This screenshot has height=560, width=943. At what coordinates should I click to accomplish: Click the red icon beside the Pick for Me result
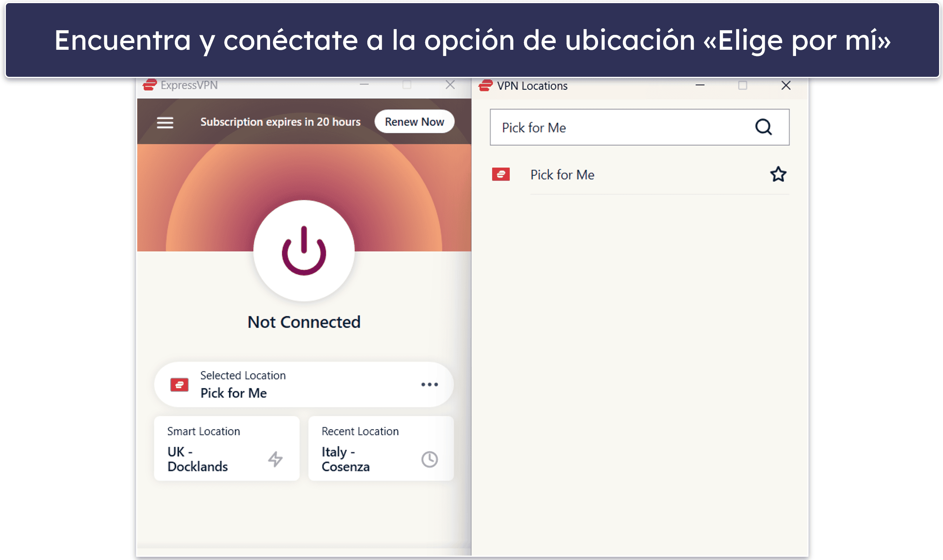click(501, 174)
